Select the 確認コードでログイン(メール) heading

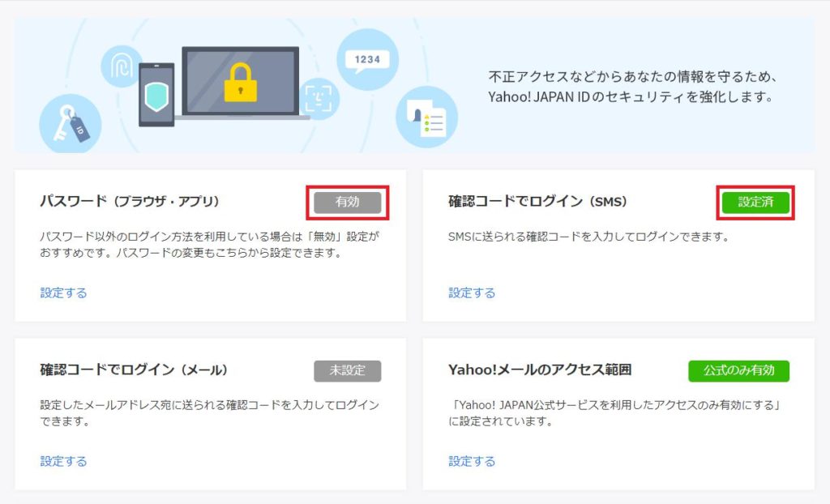click(x=134, y=369)
